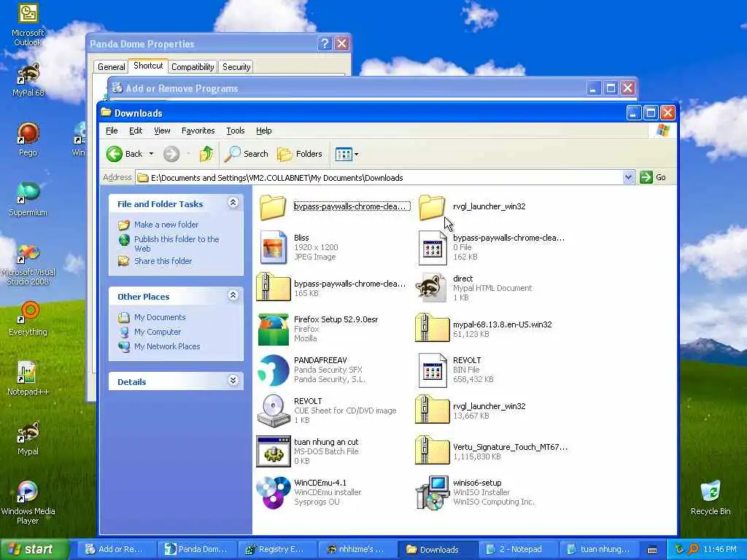Select the Windows Media Player desktop icon
Viewport: 747px width, 560px height.
pyautogui.click(x=28, y=503)
